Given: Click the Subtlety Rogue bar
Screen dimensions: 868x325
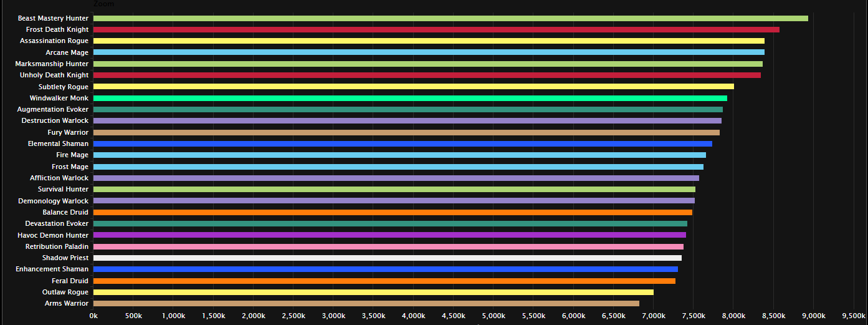Looking at the screenshot, I should (x=414, y=87).
